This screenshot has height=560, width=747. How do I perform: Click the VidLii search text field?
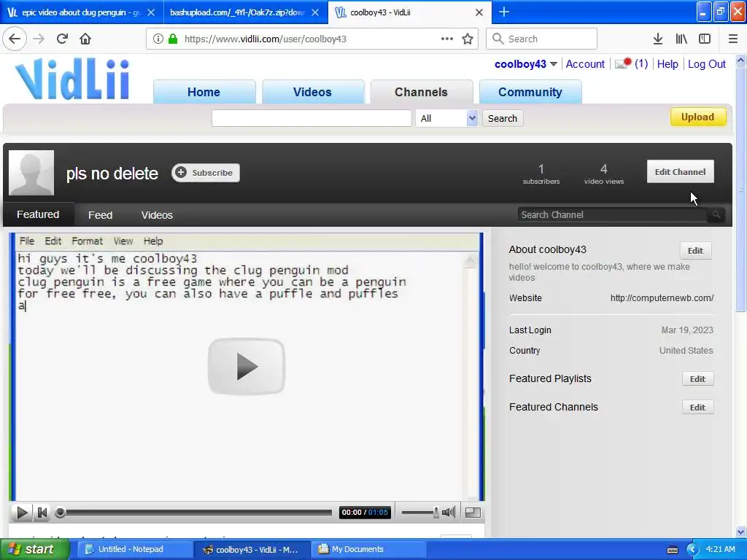pos(311,118)
